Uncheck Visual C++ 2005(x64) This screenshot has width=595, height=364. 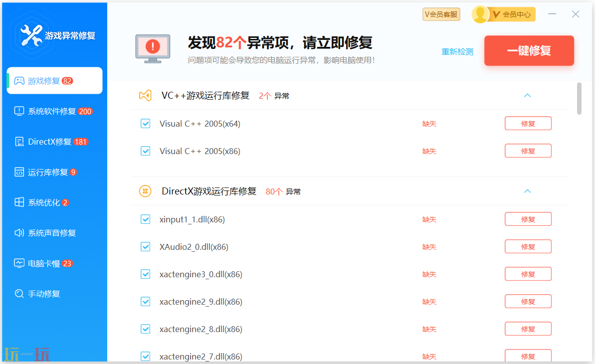(x=145, y=123)
